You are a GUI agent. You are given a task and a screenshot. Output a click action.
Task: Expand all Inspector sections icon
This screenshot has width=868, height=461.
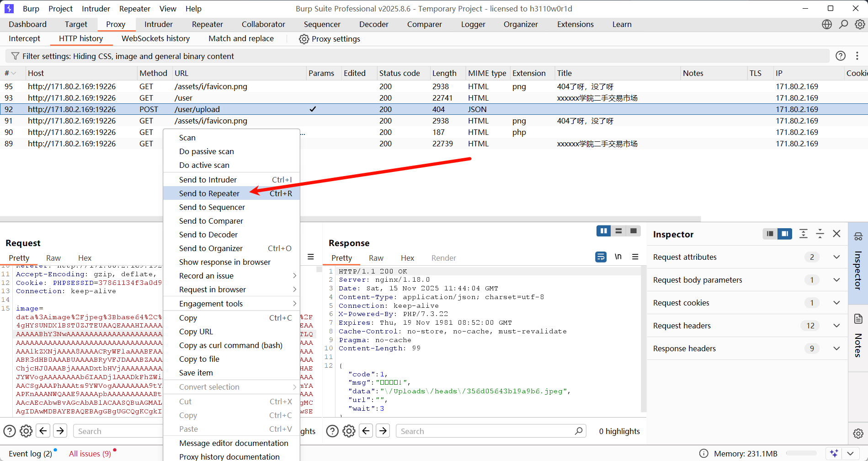[x=804, y=234]
